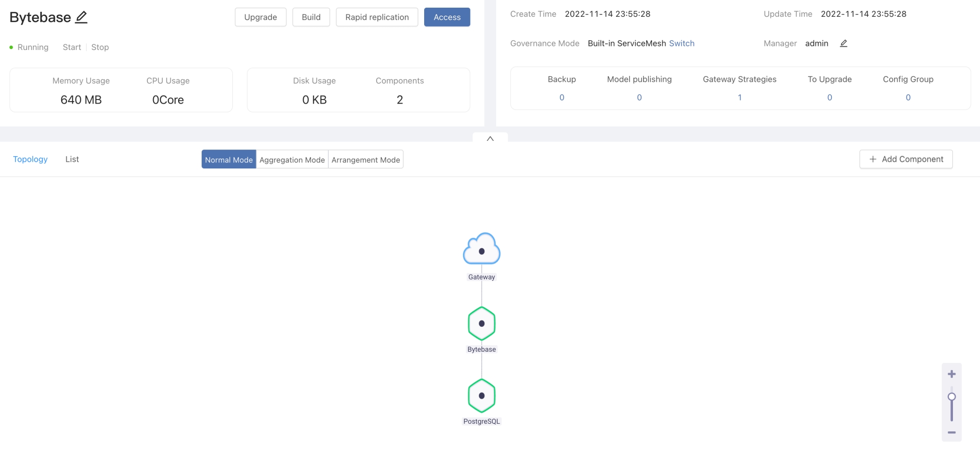Click the Build button
Screen dimensions: 980x464
(x=311, y=17)
